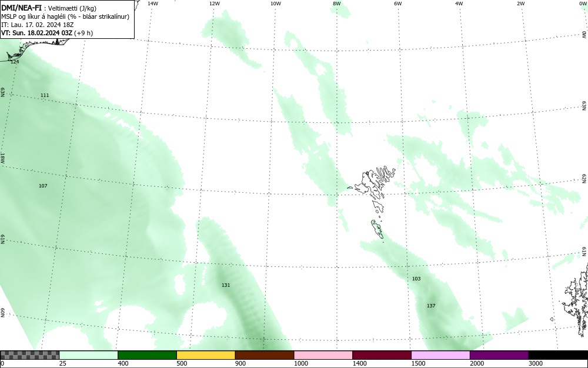This screenshot has height=368, width=588.
Task: Click the dark maroon 1400-1500 legend swatch
Action: (382, 355)
